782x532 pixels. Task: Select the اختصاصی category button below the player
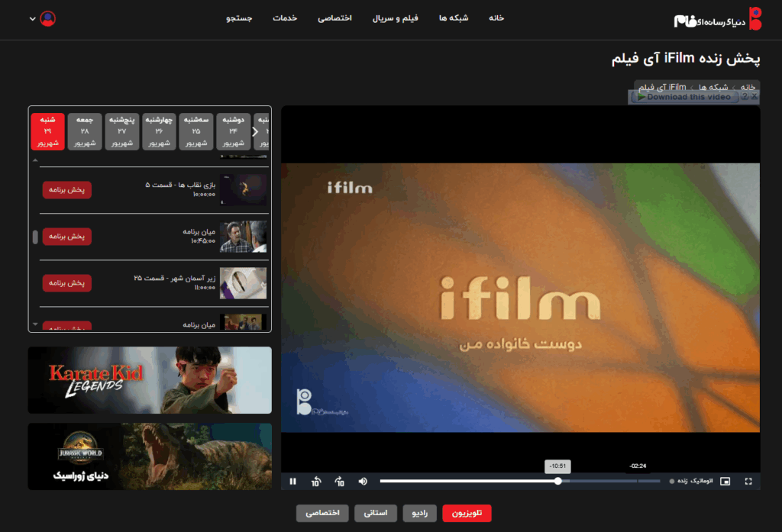point(323,513)
